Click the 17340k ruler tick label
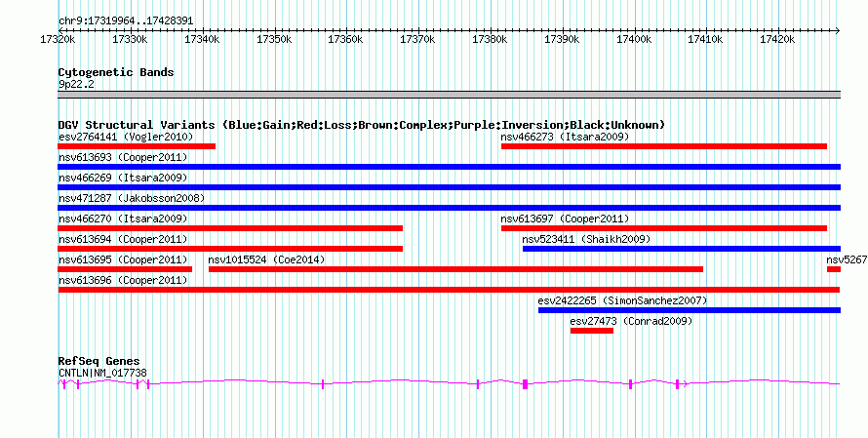Image resolution: width=868 pixels, height=438 pixels. pos(203,39)
